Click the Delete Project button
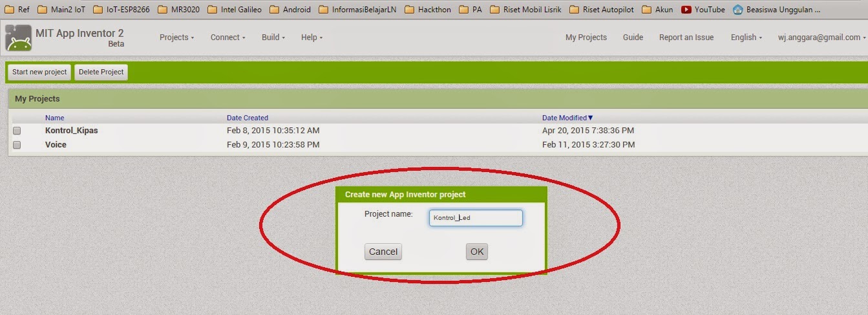868x315 pixels. (101, 72)
